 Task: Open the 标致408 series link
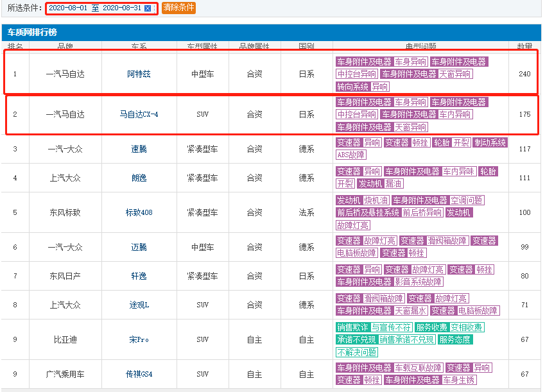pos(139,212)
